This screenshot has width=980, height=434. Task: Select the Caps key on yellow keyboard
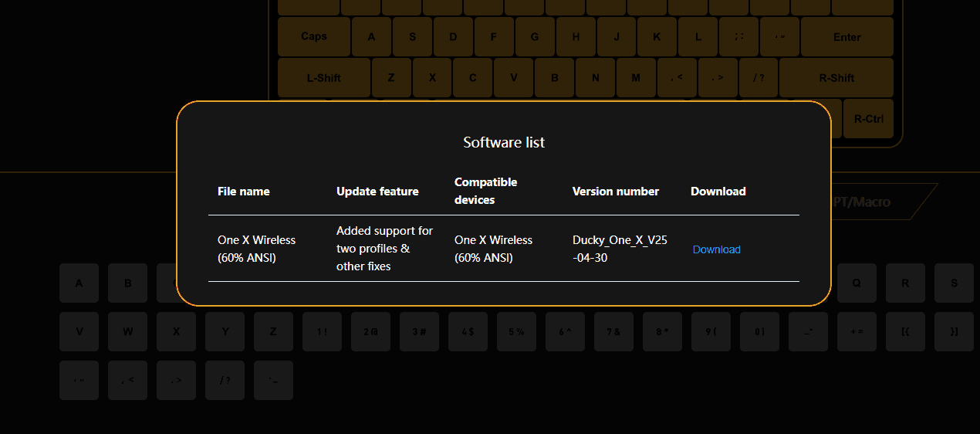[x=313, y=36]
